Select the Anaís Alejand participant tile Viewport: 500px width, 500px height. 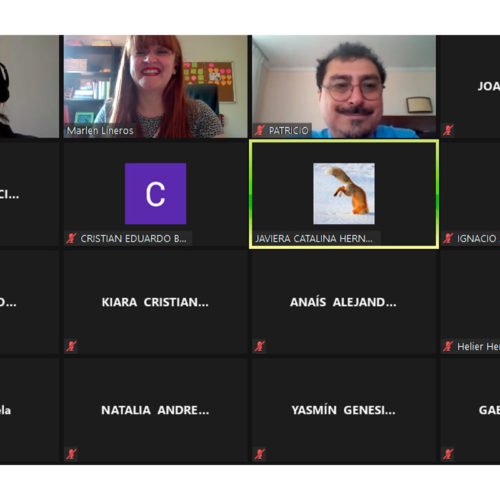(x=344, y=302)
